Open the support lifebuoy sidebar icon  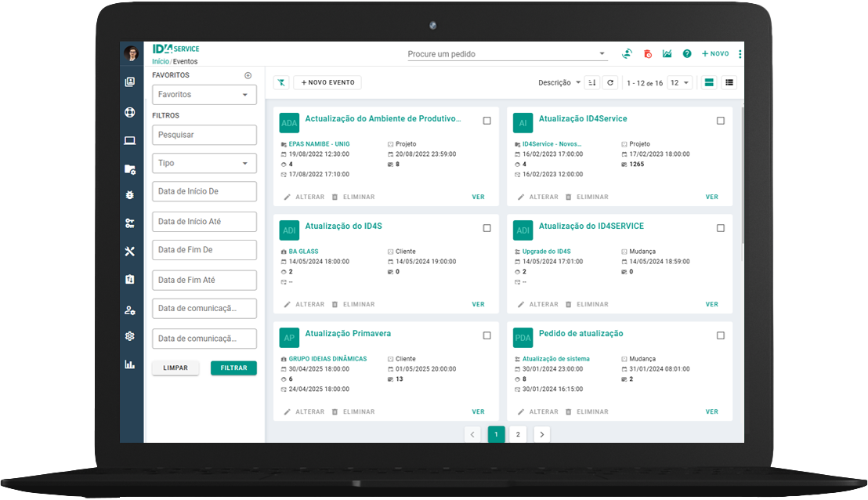[129, 112]
